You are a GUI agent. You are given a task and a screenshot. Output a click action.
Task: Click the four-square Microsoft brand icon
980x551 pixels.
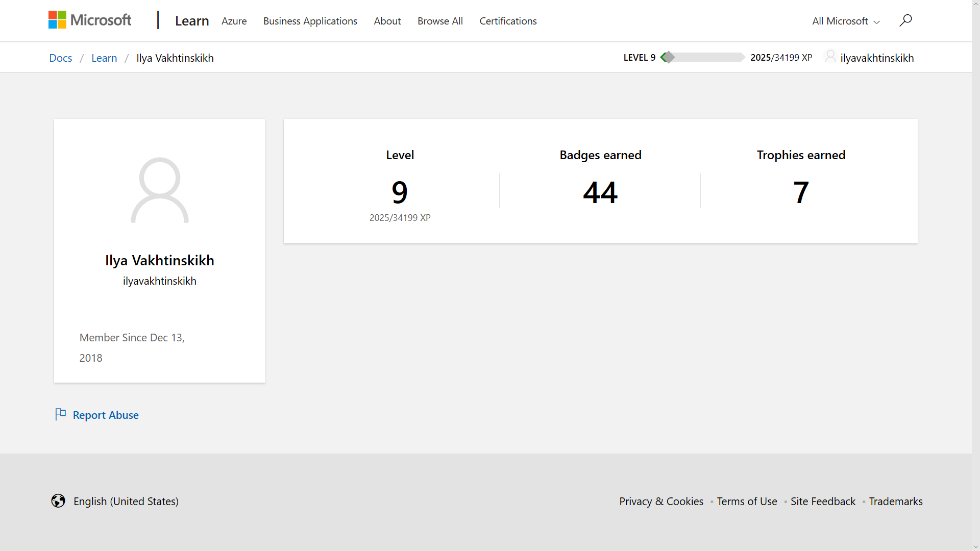(57, 19)
